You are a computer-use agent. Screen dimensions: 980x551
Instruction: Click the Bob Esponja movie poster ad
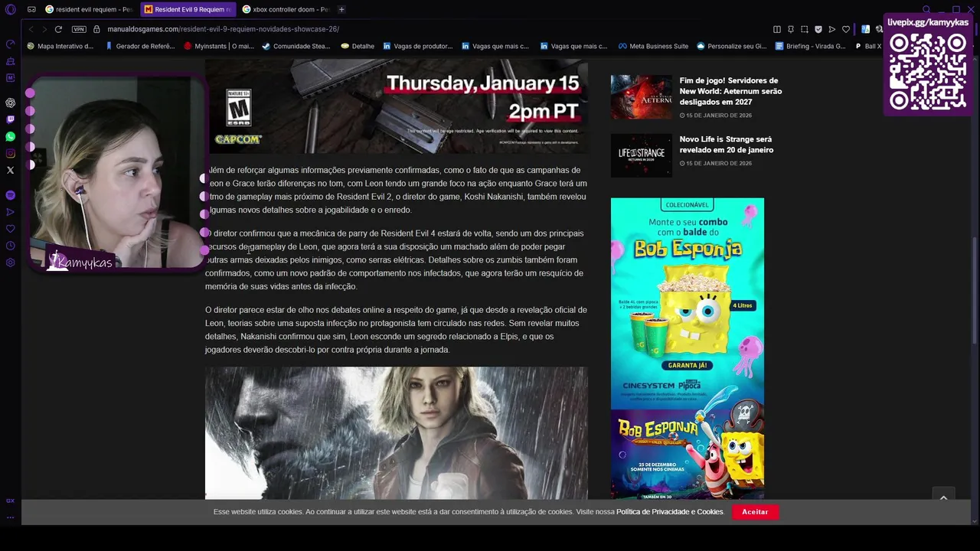click(x=688, y=455)
